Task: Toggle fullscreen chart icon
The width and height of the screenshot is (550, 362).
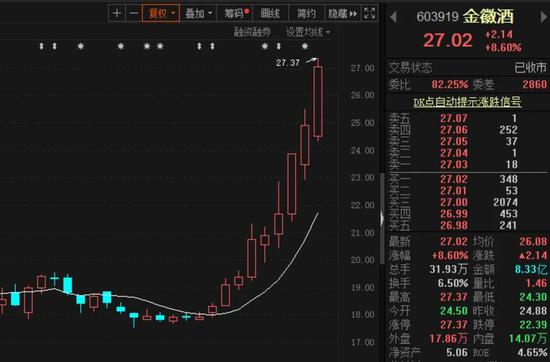Action: point(369,13)
